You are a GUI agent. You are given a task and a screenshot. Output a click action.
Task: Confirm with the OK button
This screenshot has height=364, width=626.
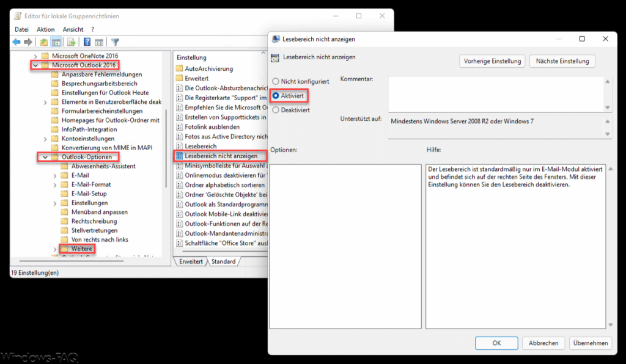(x=496, y=343)
